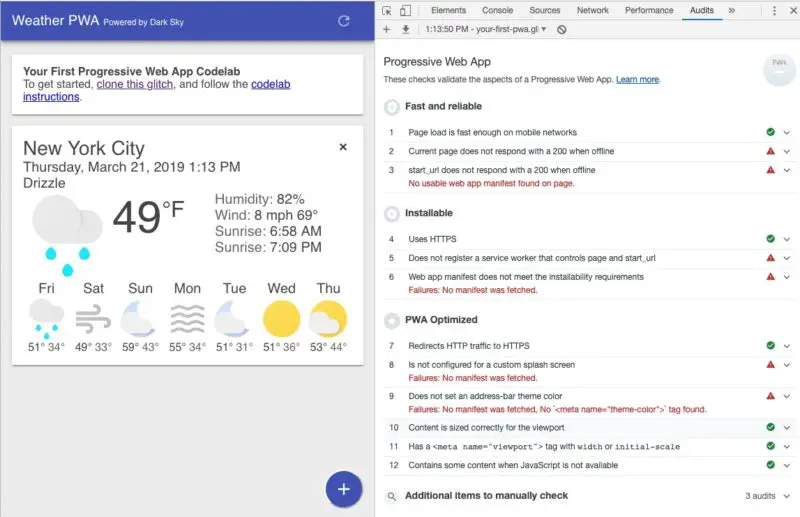
Task: Activate the inspect element picker icon
Action: 387,10
